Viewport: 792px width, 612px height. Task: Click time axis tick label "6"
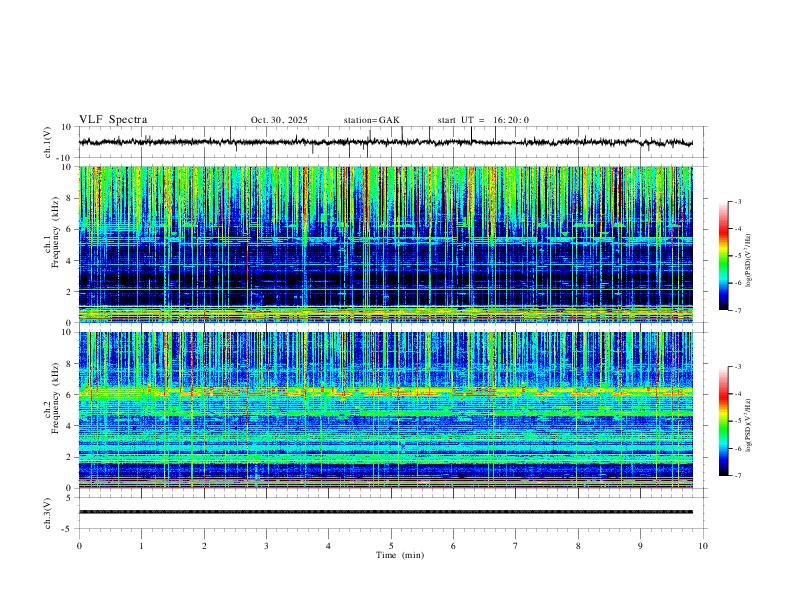[x=453, y=546]
